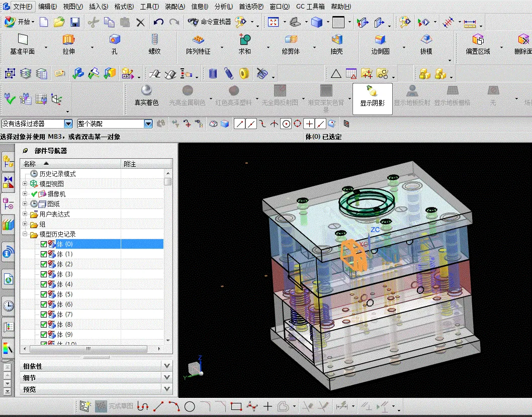
Task: Click the cut scissors icon
Action: click(x=93, y=22)
